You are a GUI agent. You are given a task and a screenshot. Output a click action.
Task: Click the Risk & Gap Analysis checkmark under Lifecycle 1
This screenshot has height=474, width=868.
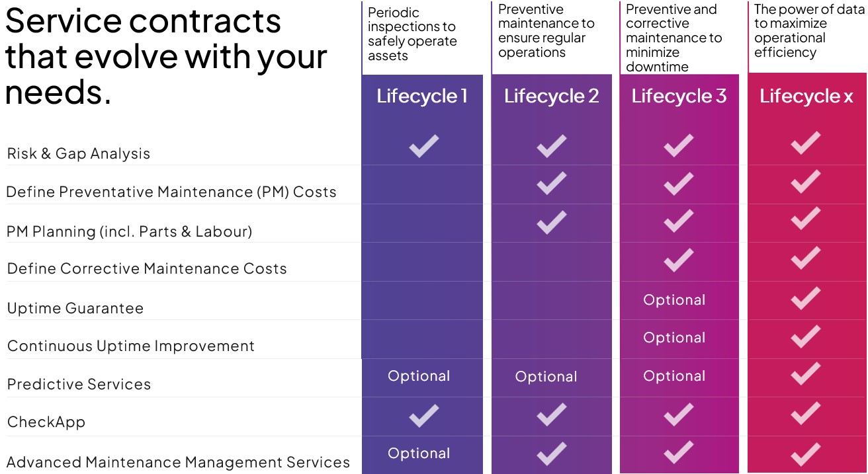(423, 145)
